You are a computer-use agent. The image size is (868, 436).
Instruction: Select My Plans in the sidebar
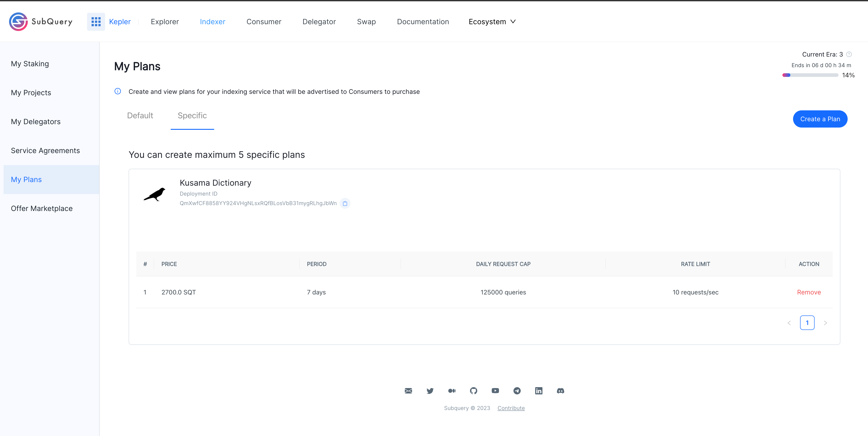pyautogui.click(x=51, y=180)
